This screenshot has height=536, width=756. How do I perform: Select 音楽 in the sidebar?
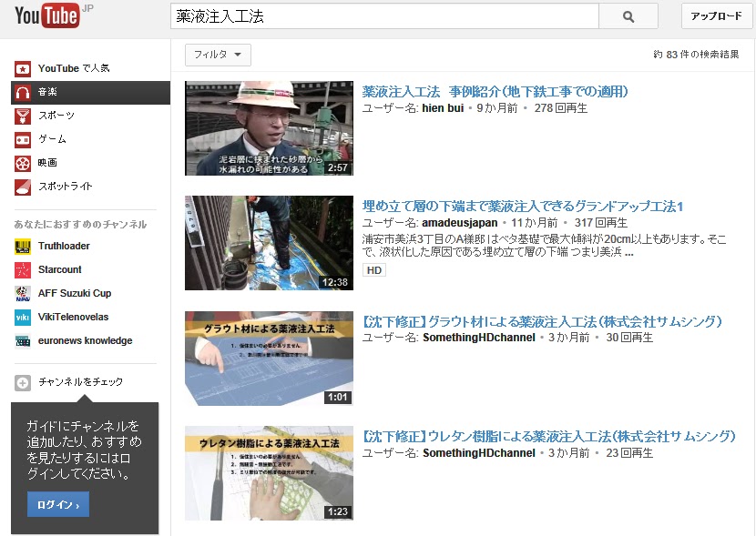(x=91, y=93)
